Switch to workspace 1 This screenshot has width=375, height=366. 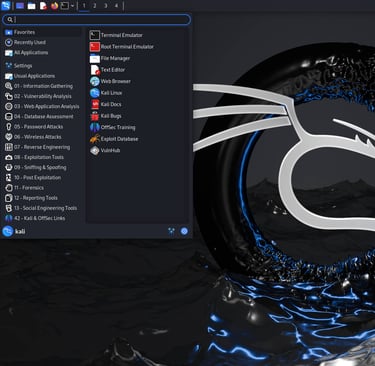tap(84, 6)
